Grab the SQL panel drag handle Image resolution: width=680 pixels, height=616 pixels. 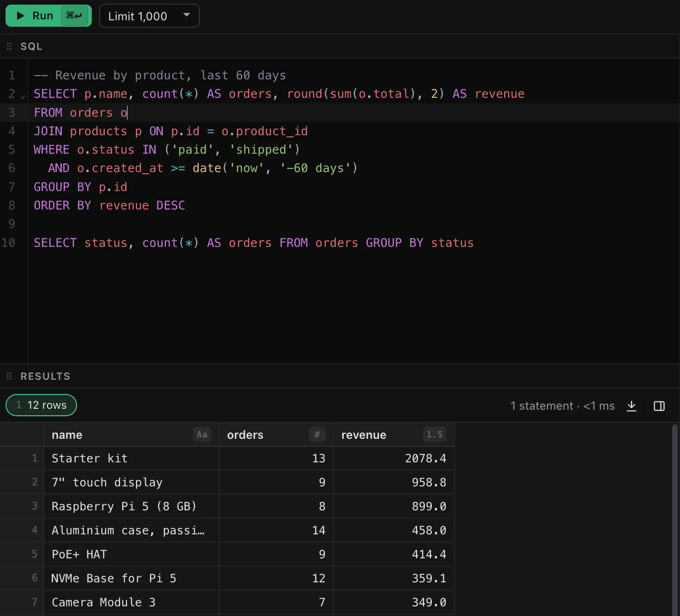9,46
